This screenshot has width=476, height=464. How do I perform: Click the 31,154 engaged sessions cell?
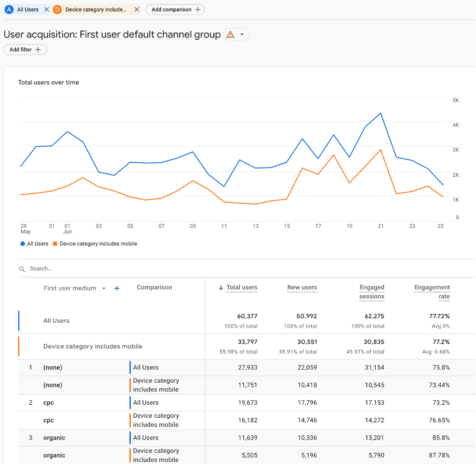coord(375,367)
